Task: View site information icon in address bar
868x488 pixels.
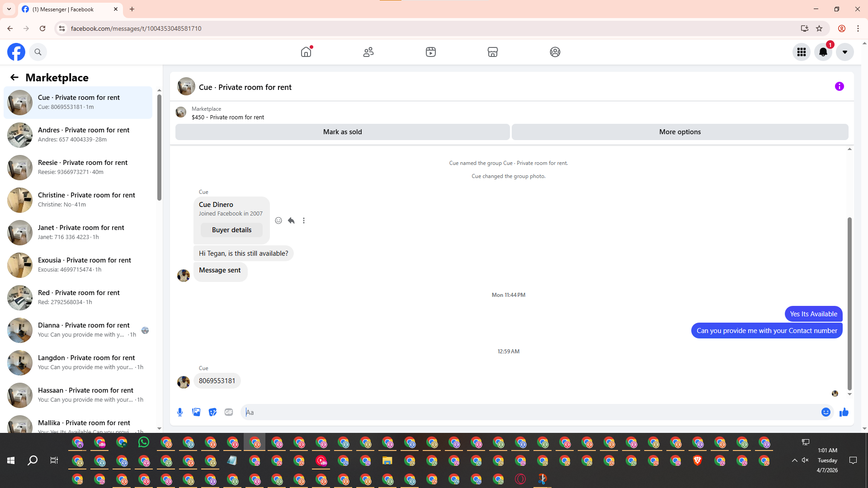Action: click(62, 28)
